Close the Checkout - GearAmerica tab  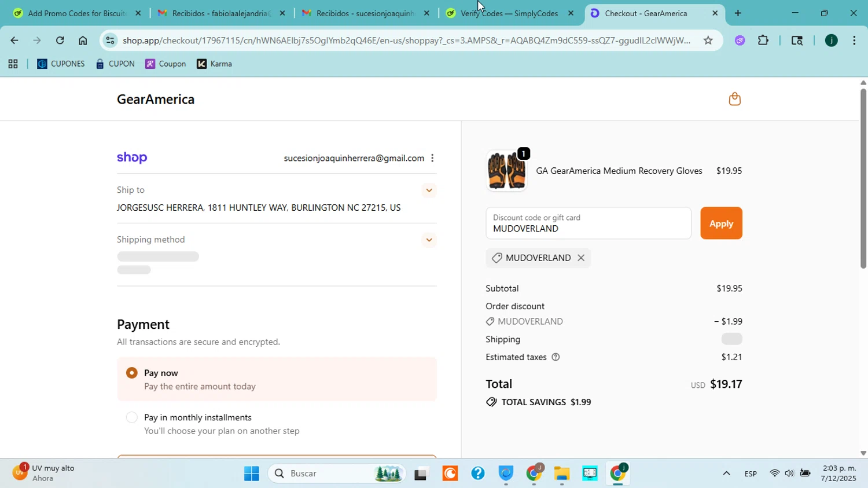(x=715, y=13)
